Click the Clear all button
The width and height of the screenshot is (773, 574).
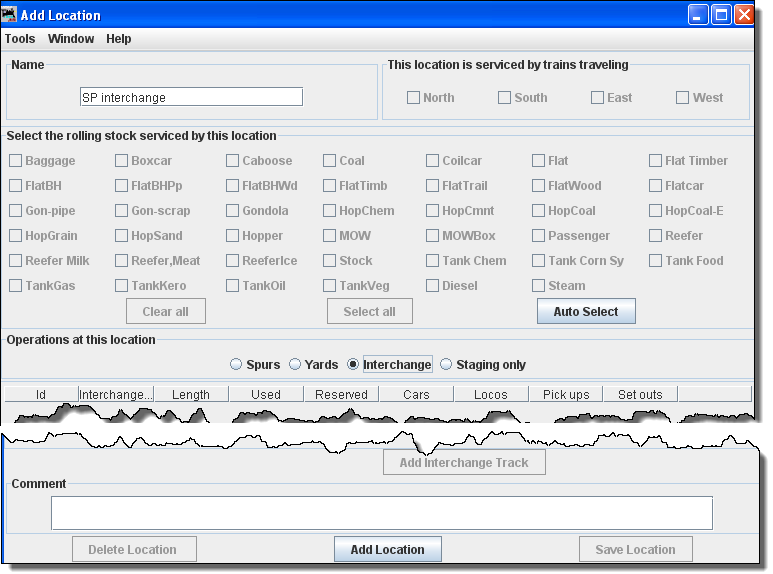tap(165, 311)
